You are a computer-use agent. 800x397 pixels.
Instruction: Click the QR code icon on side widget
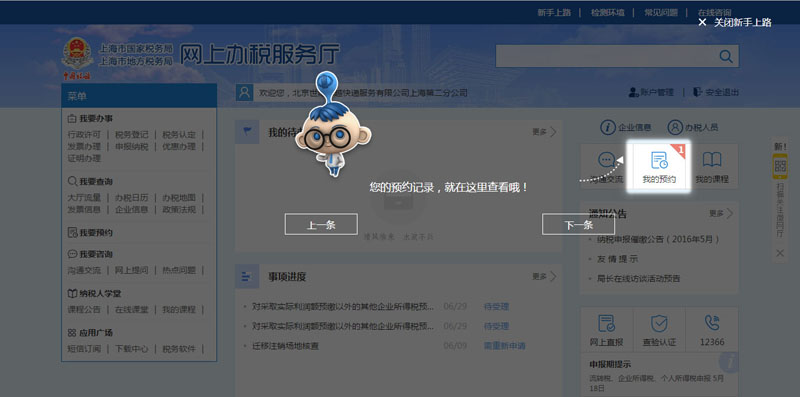[780, 166]
